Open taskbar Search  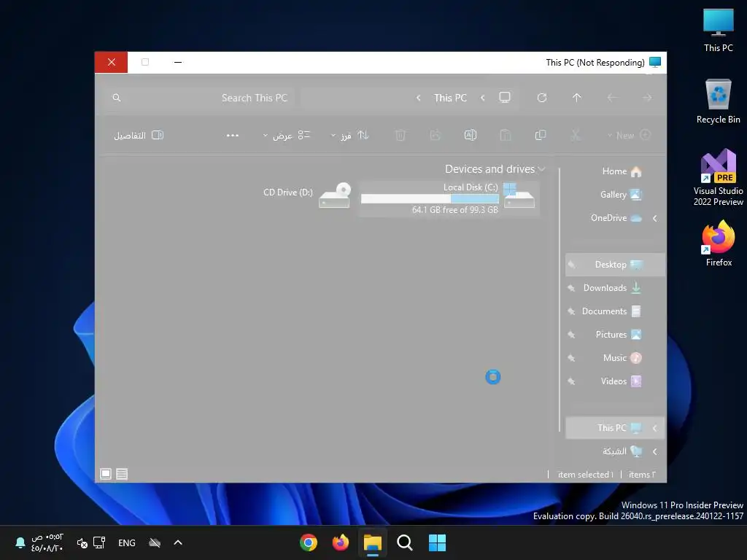point(404,542)
